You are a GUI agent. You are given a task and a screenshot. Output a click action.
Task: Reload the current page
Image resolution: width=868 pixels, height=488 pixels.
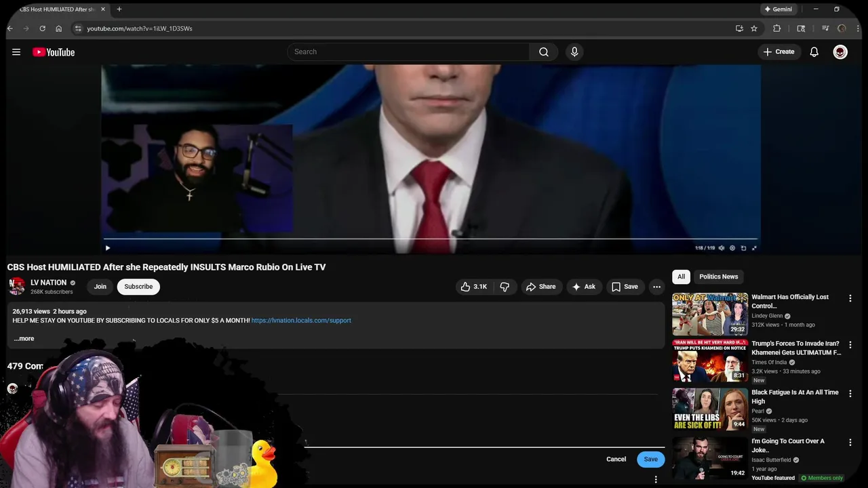click(42, 28)
